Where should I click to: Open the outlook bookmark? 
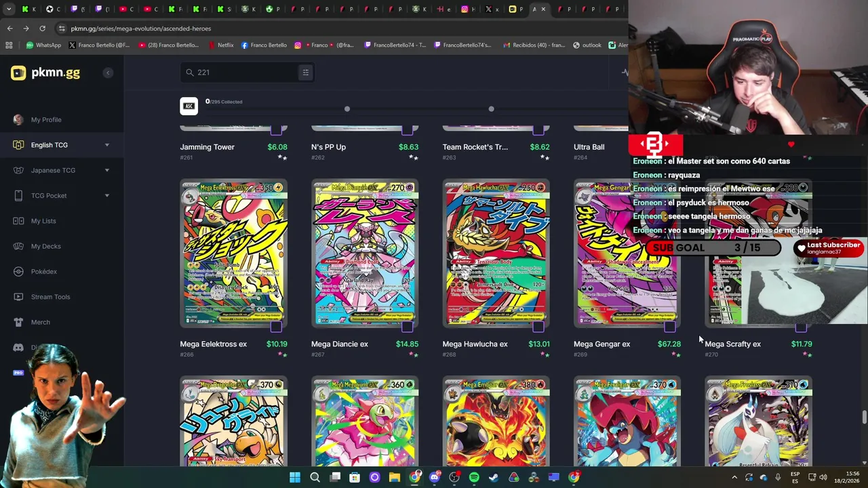click(587, 45)
